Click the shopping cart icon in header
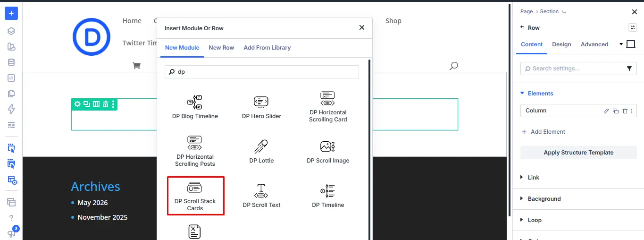 pos(137,66)
